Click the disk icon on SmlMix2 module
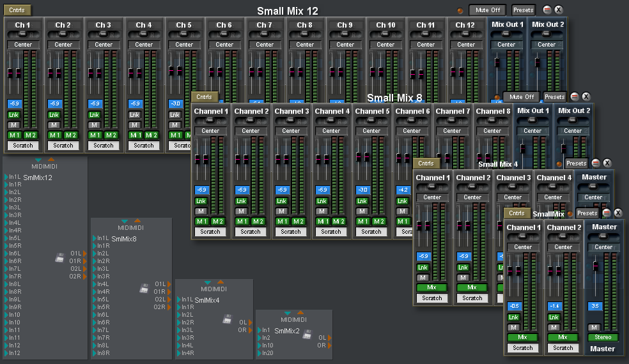This screenshot has height=364, width=629. (x=307, y=334)
